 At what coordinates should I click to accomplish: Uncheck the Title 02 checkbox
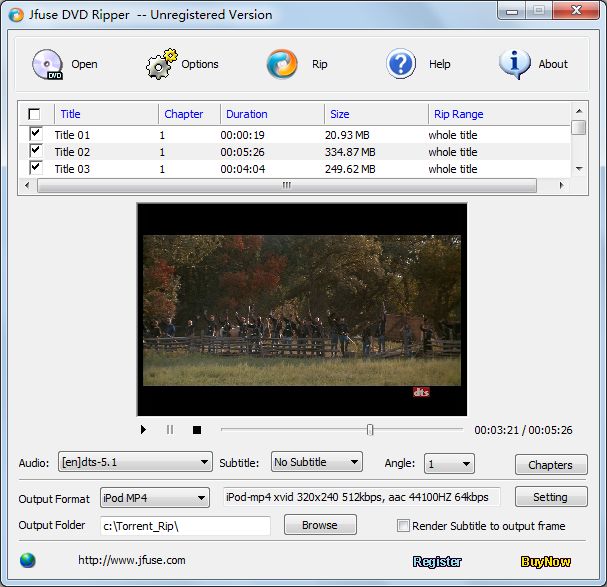pyautogui.click(x=35, y=151)
